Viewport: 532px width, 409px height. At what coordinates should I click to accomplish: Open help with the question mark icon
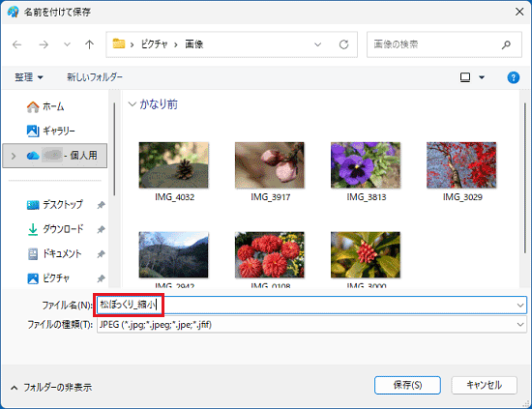[x=513, y=77]
